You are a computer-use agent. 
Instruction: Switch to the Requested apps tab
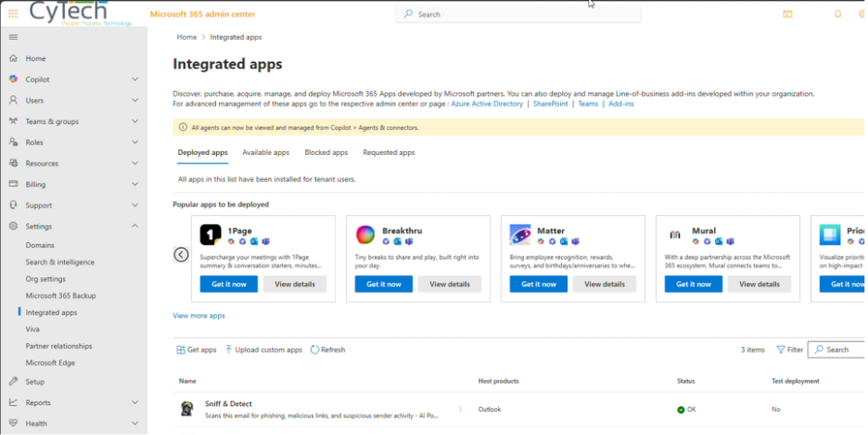pos(389,152)
